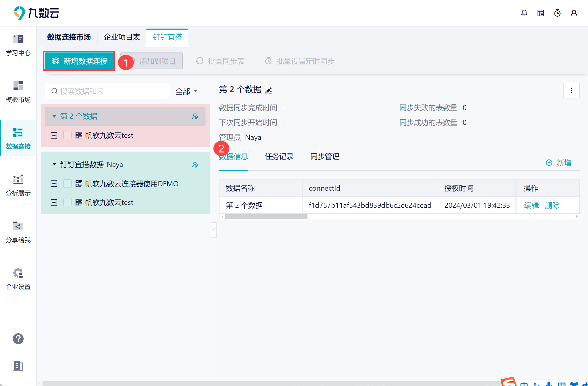588x386 pixels.
Task: Click the 新增数据连接 button
Action: [79, 61]
